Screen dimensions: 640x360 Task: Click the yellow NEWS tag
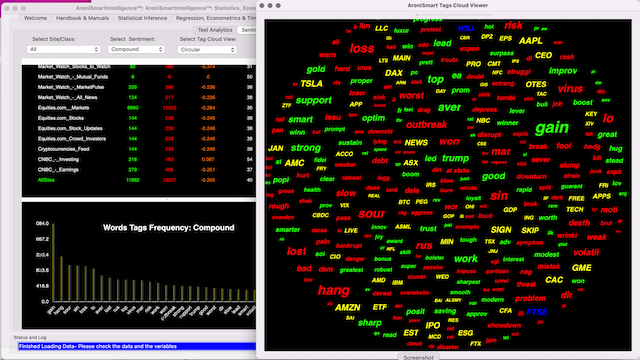[416, 143]
